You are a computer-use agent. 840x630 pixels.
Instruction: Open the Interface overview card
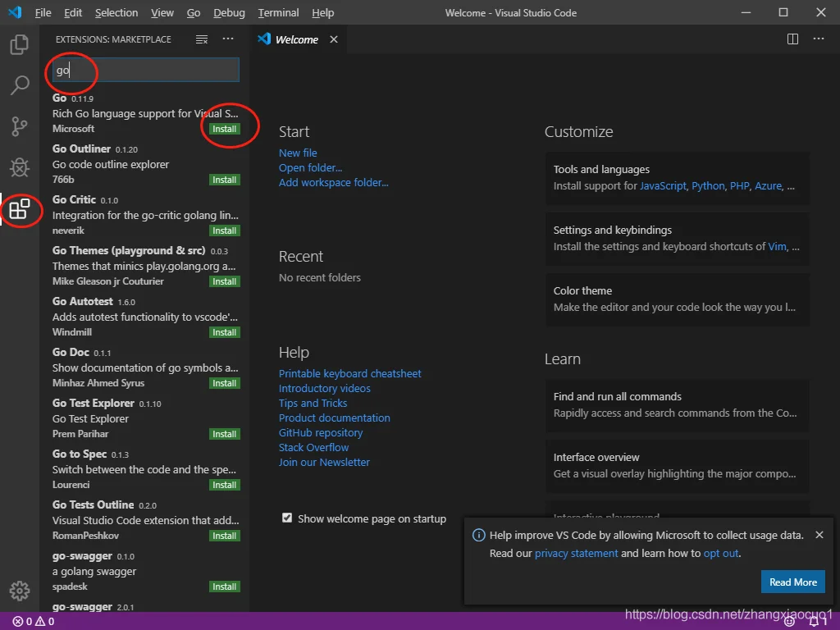point(677,466)
